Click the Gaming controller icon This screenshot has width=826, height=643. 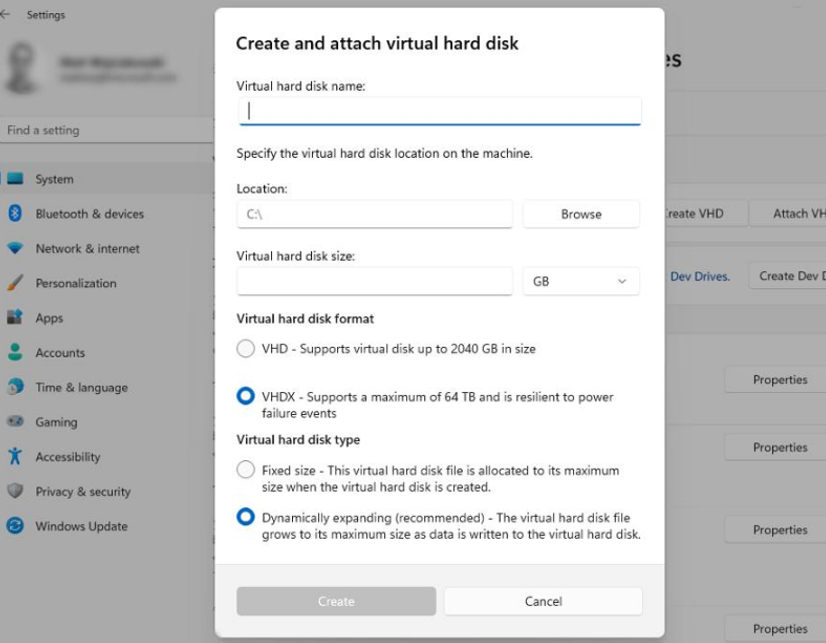point(15,421)
